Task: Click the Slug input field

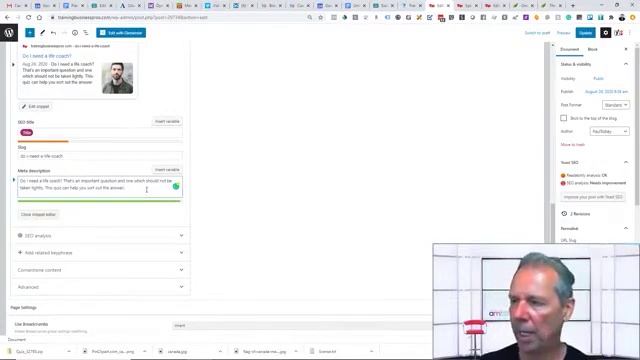Action: coord(100,156)
